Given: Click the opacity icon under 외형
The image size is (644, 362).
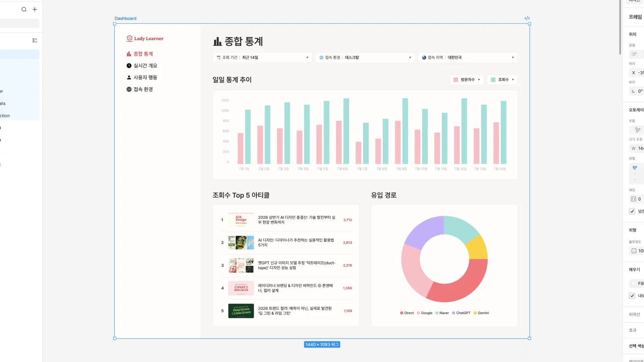Looking at the screenshot, I should pos(634,251).
